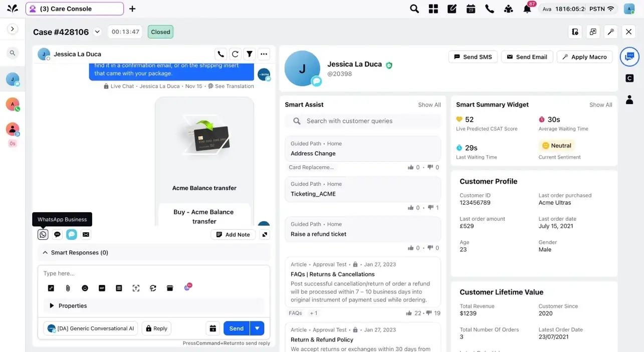The width and height of the screenshot is (644, 352).
Task: Select the live chat channel icon
Action: click(x=72, y=234)
